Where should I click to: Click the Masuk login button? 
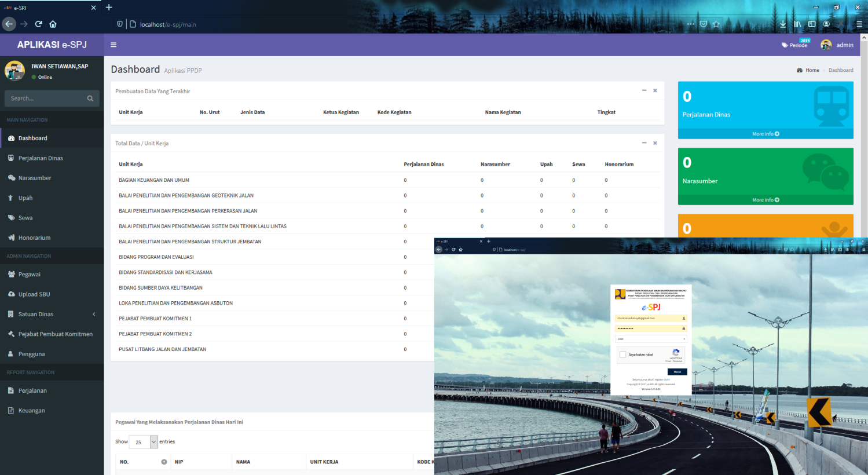click(x=677, y=372)
